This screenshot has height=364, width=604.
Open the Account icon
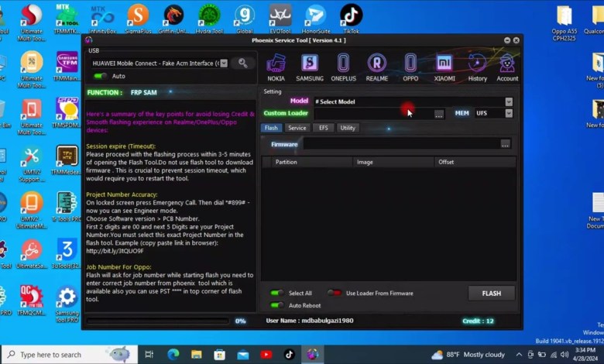507,66
